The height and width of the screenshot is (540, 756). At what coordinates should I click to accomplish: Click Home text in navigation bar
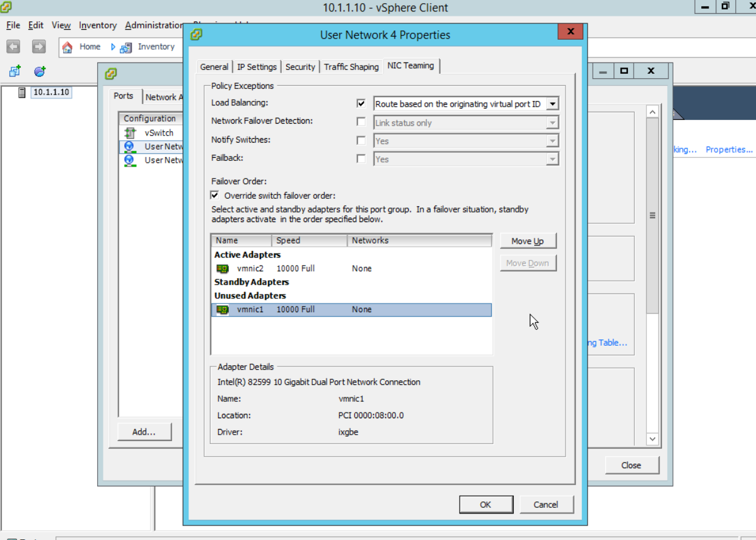(x=90, y=47)
